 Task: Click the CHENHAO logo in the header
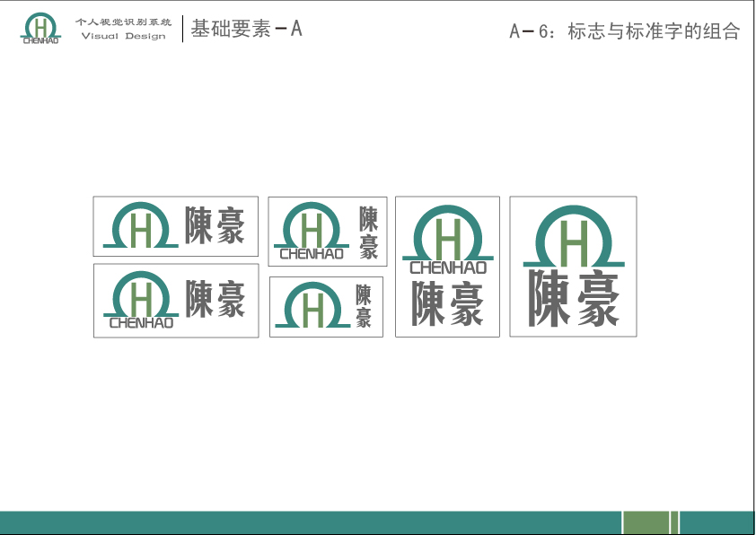click(x=40, y=29)
